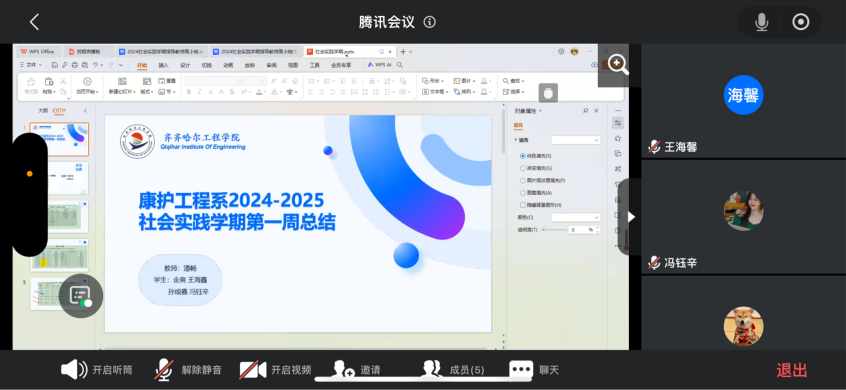846x390 pixels.
Task: Tap the microphone icon in top bar
Action: point(761,22)
